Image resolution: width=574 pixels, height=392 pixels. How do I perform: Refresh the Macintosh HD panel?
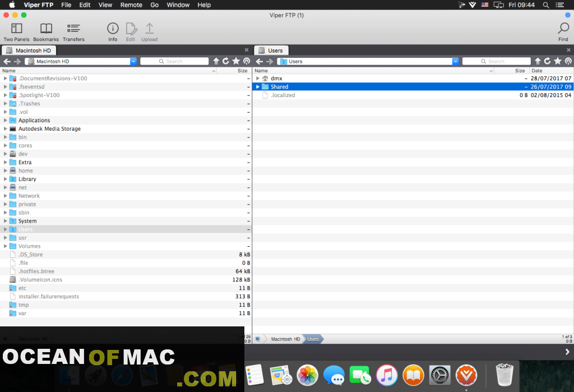(x=226, y=61)
